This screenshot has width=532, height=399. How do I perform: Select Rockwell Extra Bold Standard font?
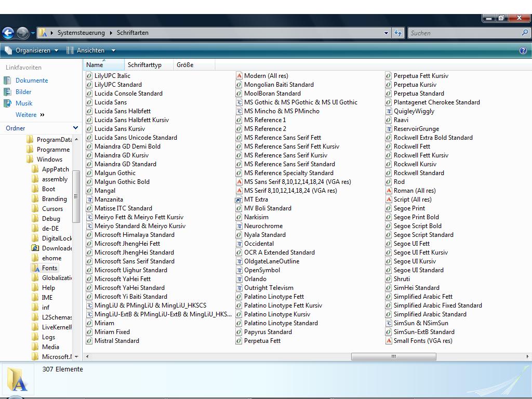point(433,137)
